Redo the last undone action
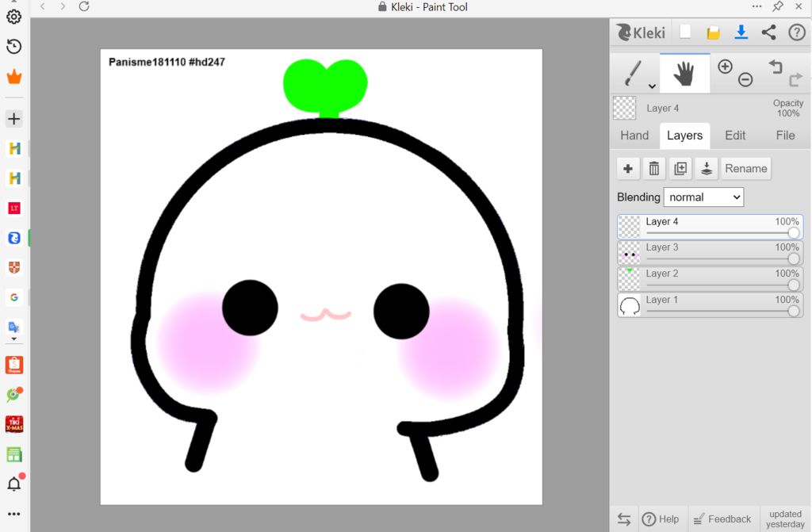812x532 pixels. [x=795, y=79]
